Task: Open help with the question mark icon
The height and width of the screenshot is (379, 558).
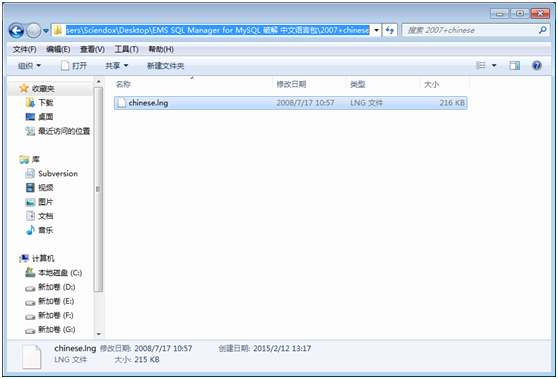Action: pyautogui.click(x=537, y=65)
